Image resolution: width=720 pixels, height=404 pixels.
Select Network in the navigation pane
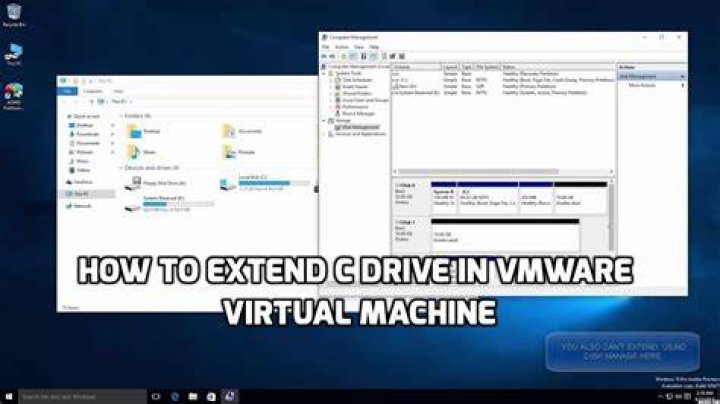(79, 206)
